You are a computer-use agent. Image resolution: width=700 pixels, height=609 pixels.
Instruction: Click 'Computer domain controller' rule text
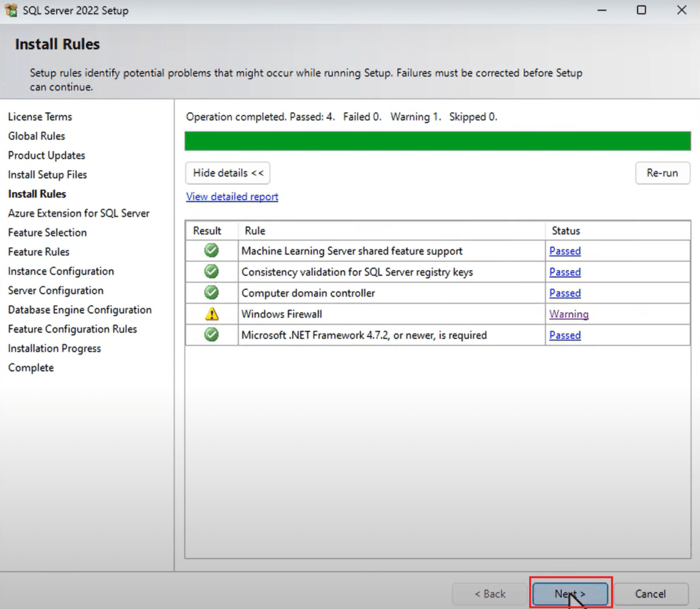tap(308, 293)
